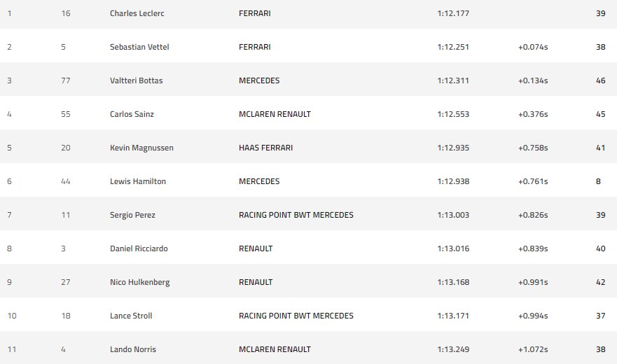The width and height of the screenshot is (617, 364).
Task: Click the lap time 1:13.249
Action: pos(453,349)
